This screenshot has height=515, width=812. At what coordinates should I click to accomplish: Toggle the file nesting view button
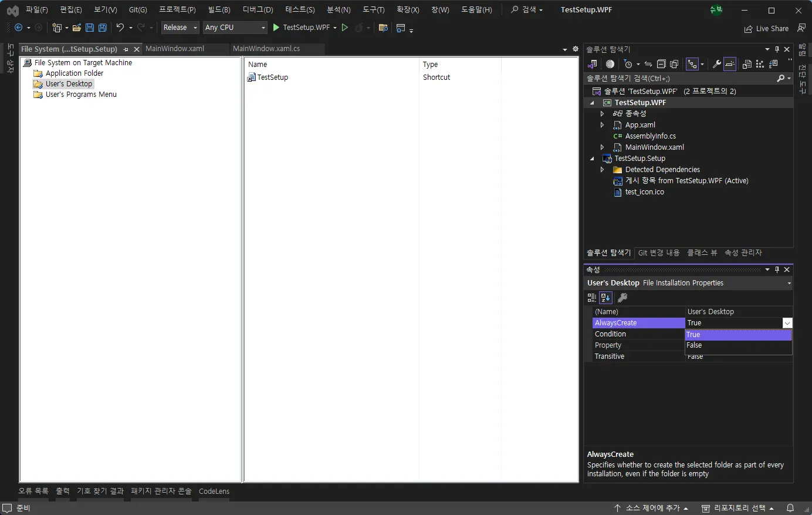coord(693,64)
